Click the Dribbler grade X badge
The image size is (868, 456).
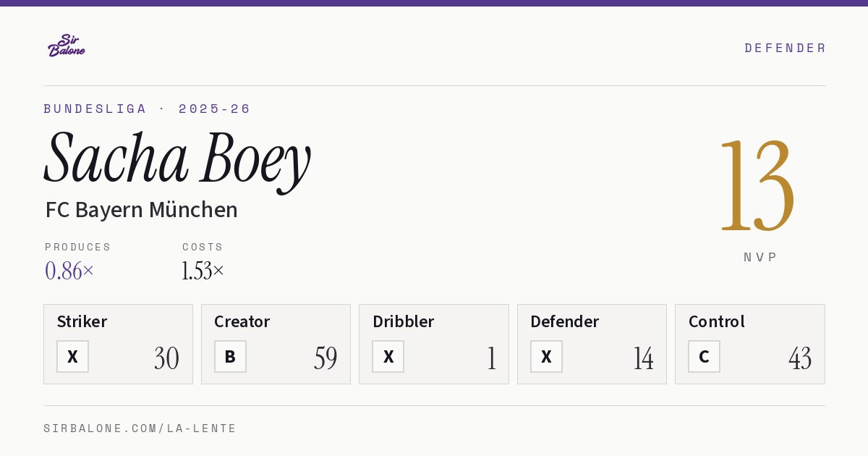pos(388,356)
